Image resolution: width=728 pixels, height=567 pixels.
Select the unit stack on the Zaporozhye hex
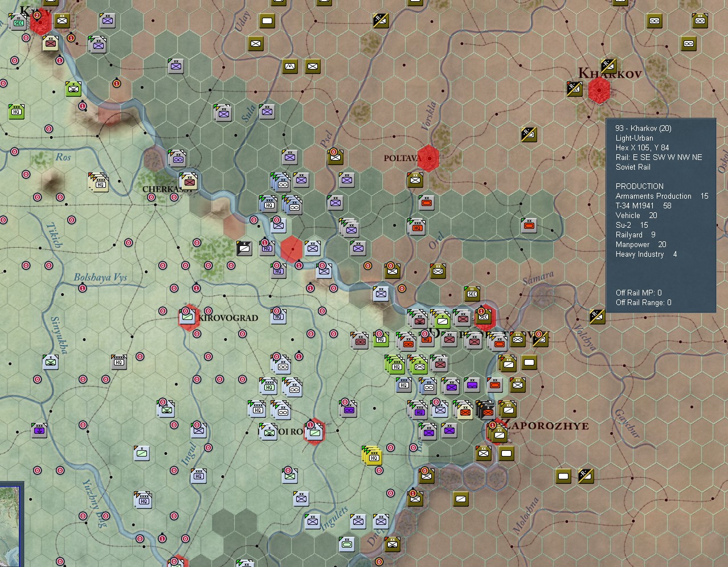coord(498,433)
